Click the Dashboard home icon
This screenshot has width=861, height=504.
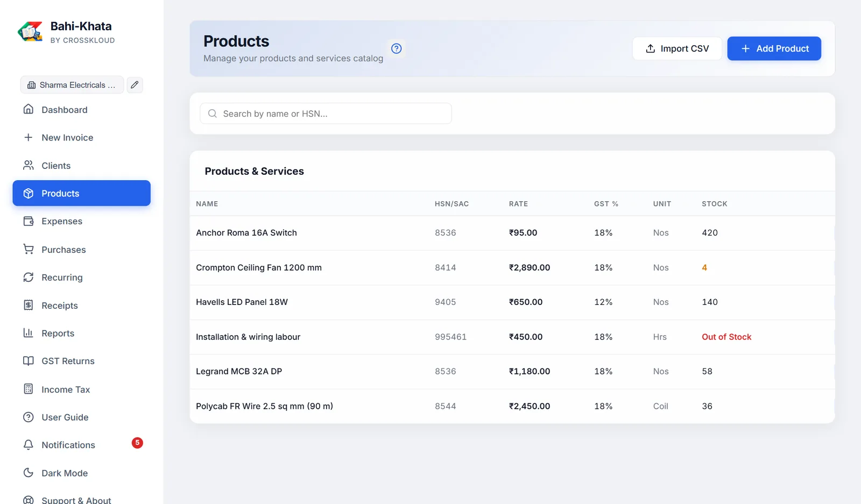[x=29, y=109]
